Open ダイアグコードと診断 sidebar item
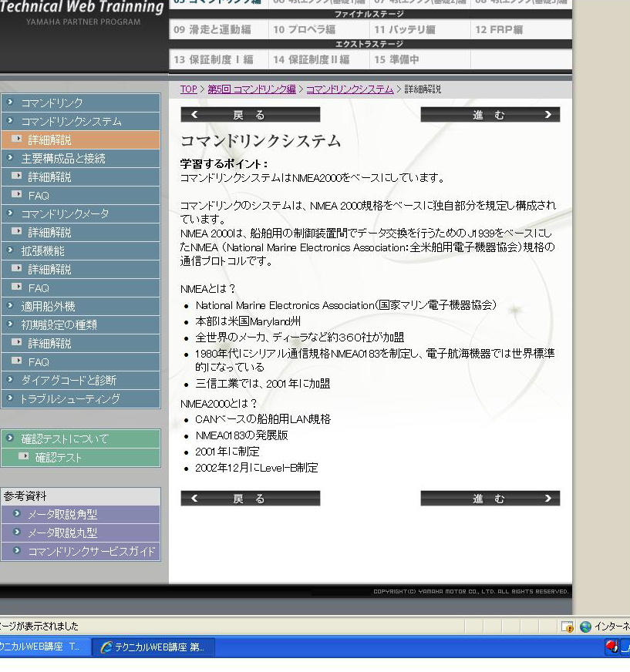Viewport: 630px width, 672px height. (81, 380)
